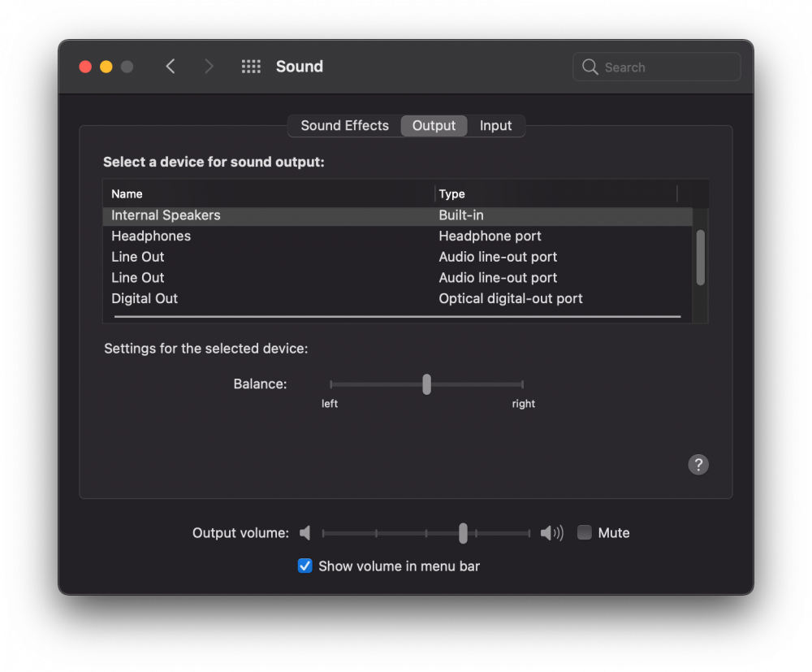
Task: Click the Output volume slider handle
Action: point(463,533)
